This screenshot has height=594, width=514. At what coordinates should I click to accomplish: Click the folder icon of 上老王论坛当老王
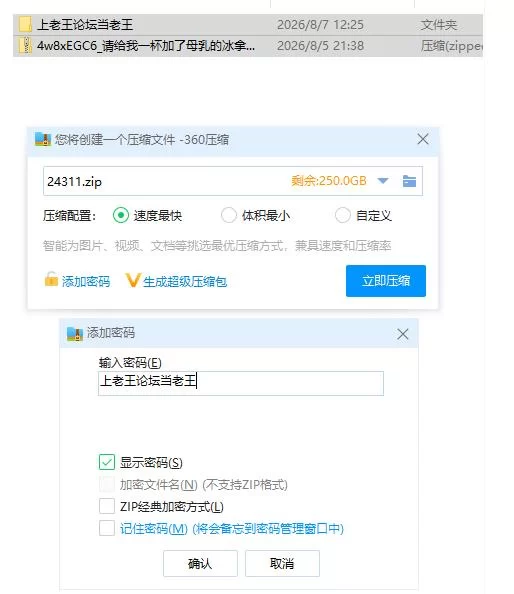25,25
